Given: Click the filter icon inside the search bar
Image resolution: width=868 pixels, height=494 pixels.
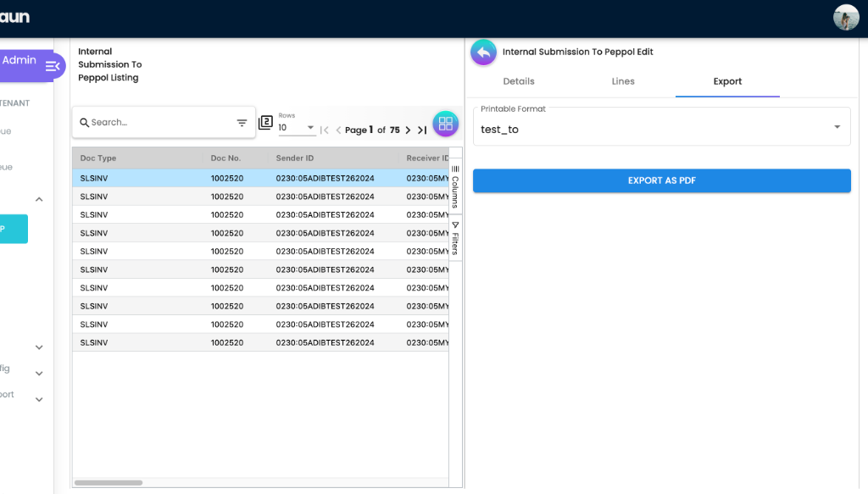Looking at the screenshot, I should pyautogui.click(x=242, y=122).
